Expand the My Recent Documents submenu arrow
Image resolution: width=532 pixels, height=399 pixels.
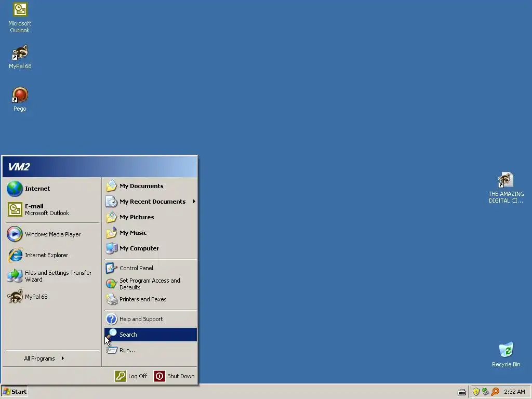click(x=194, y=202)
